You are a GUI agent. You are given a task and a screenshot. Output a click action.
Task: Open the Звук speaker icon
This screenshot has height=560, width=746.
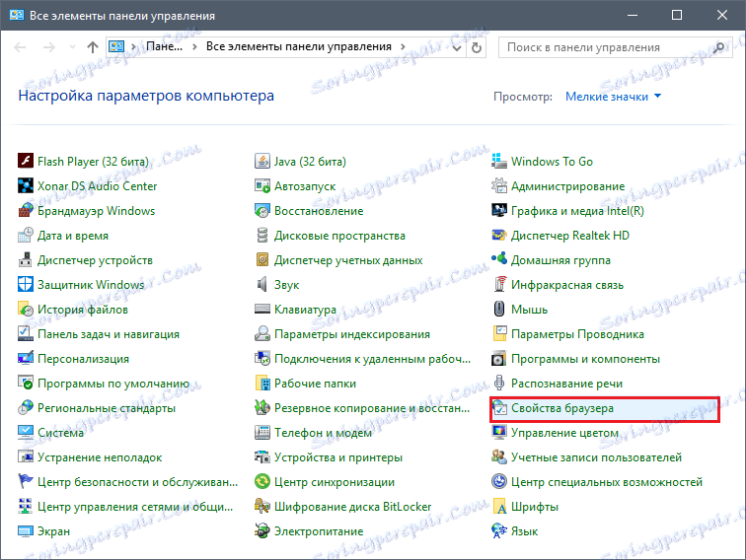(x=262, y=284)
